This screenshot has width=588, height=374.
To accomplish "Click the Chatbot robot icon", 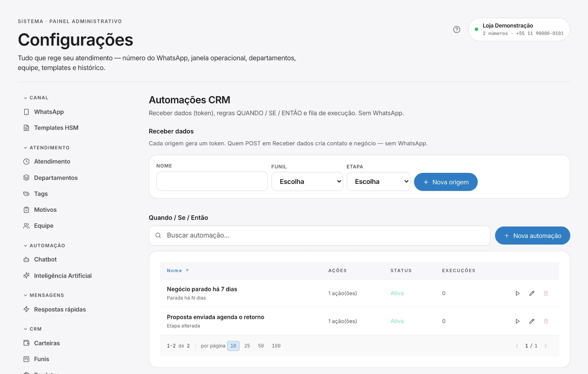I will coord(26,259).
